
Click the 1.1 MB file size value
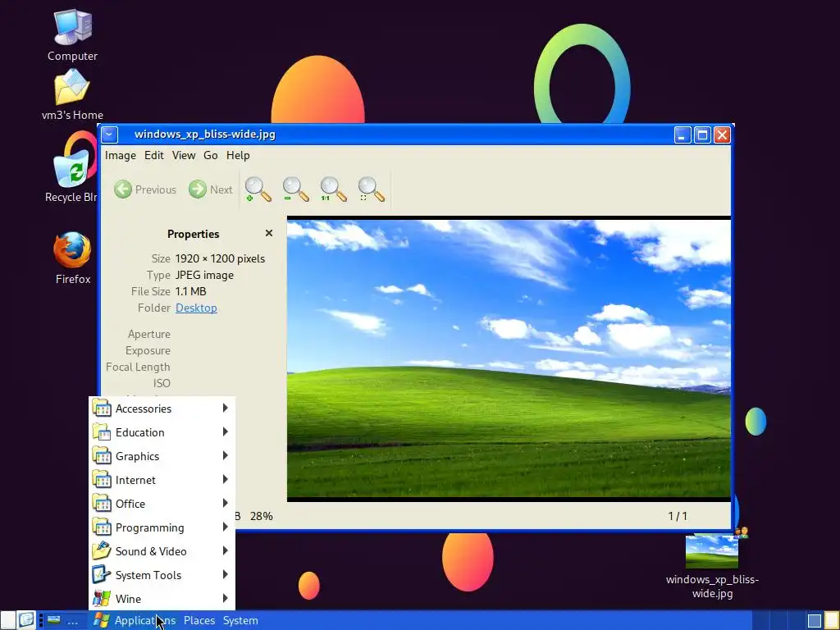190,291
